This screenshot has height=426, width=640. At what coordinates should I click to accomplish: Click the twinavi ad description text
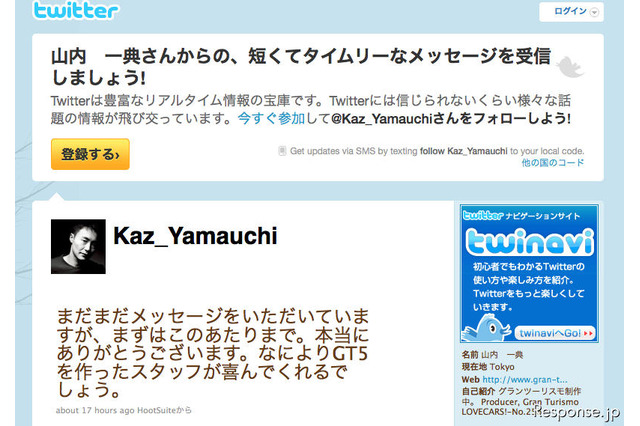(529, 286)
